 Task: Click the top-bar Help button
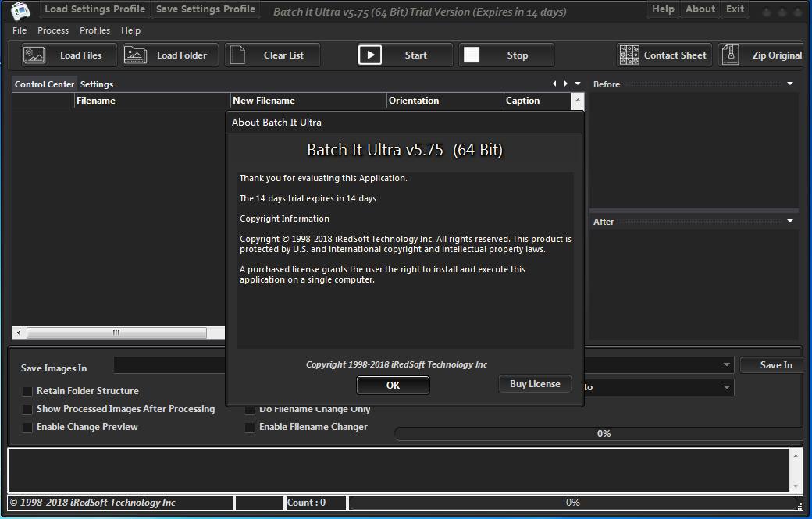663,9
